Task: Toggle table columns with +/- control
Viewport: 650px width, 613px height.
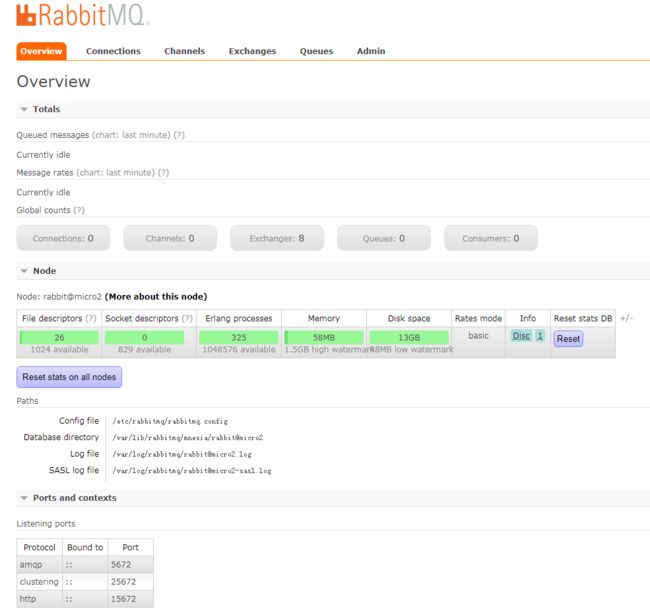Action: [x=626, y=318]
